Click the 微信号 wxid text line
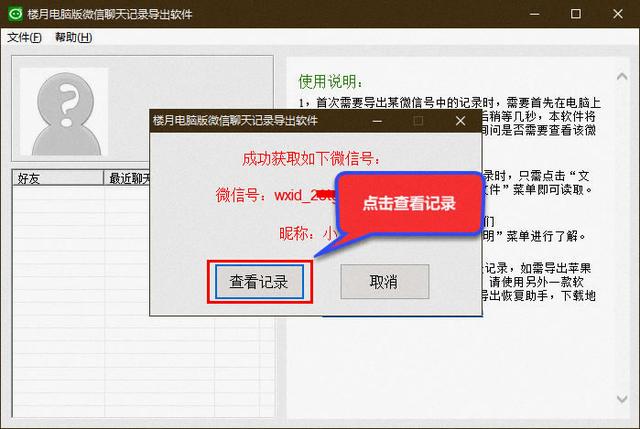640x429 pixels. click(276, 195)
